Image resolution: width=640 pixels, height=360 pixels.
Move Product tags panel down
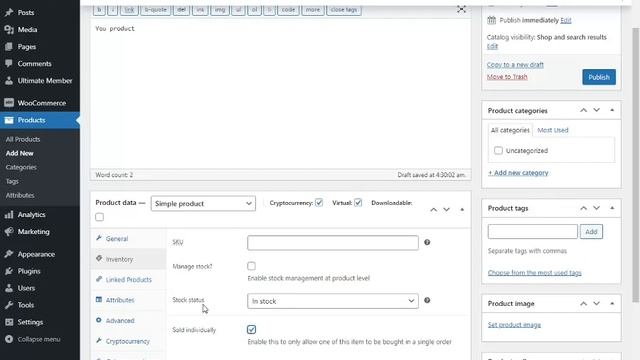(597, 208)
